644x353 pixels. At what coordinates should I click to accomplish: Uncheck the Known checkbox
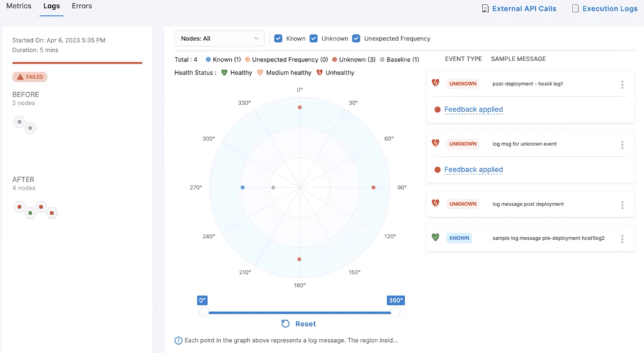pos(278,39)
